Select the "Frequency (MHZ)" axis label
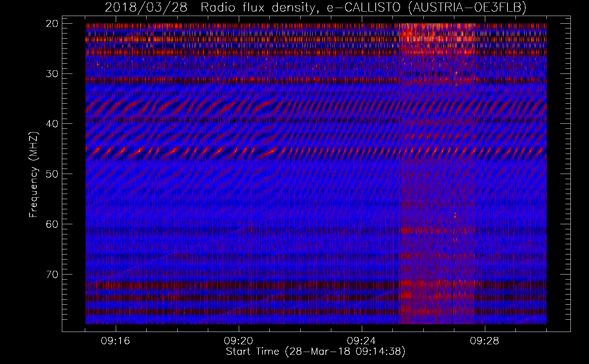The width and height of the screenshot is (589, 364). 33,174
